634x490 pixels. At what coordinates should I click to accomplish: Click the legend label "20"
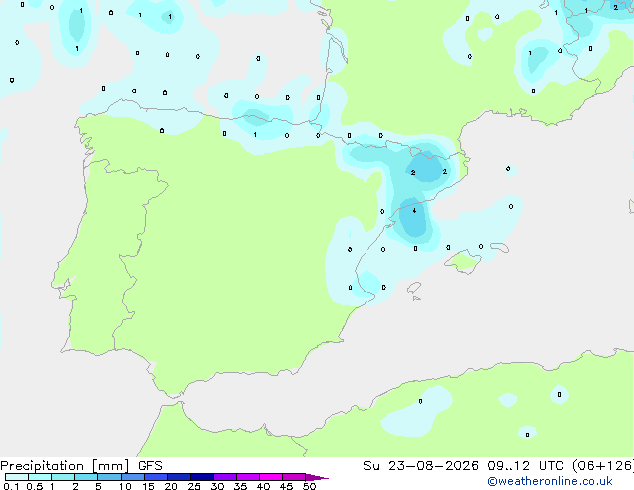[171, 486]
